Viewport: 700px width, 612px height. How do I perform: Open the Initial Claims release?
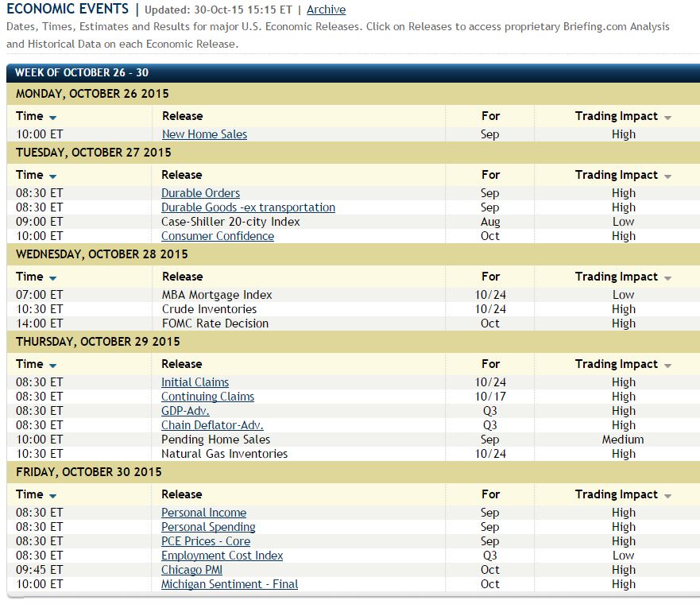pyautogui.click(x=195, y=382)
